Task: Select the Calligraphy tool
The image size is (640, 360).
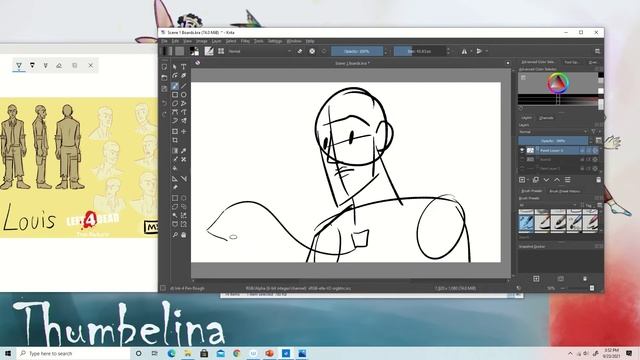Action: 184,76
